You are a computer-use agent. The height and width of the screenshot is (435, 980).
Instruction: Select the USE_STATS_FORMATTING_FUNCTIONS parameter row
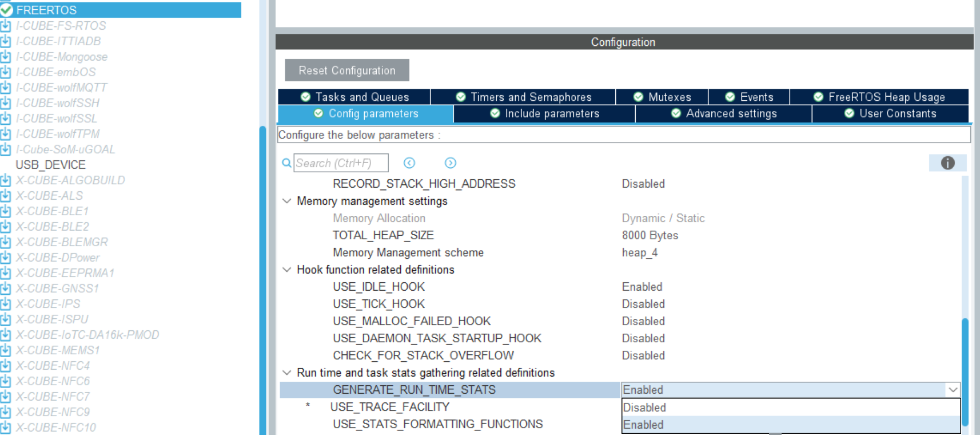[x=438, y=424]
